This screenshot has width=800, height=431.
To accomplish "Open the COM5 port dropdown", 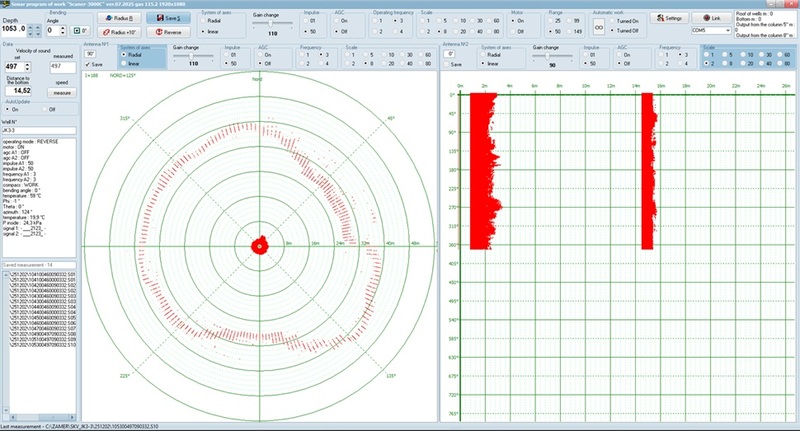I will (x=708, y=31).
